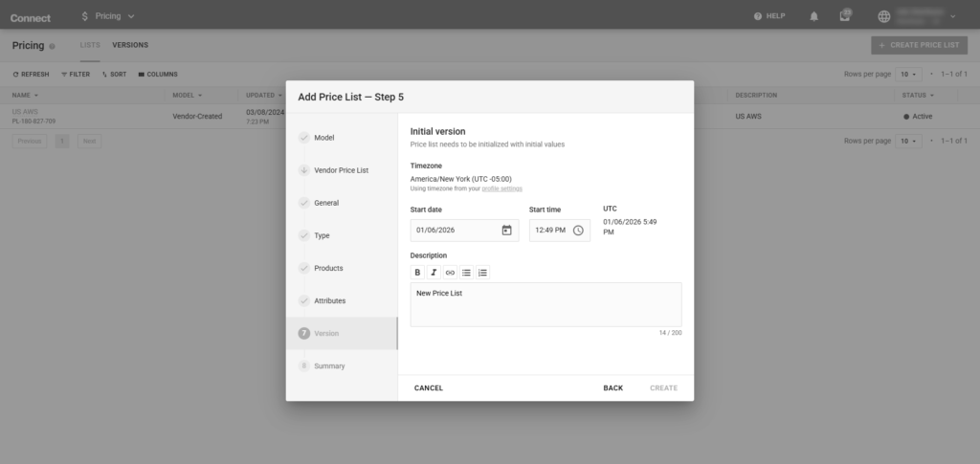Open the profile settings link
Viewport: 980px width, 464px height.
[x=501, y=188]
